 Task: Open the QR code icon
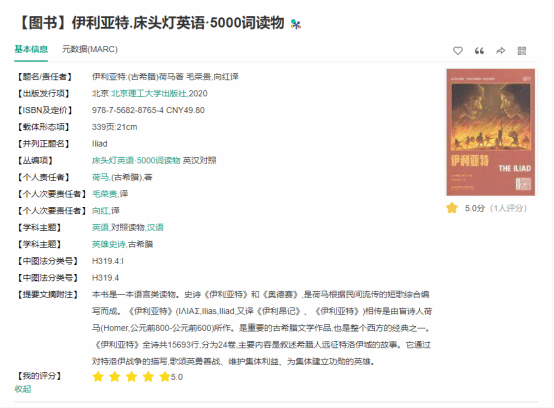point(521,51)
